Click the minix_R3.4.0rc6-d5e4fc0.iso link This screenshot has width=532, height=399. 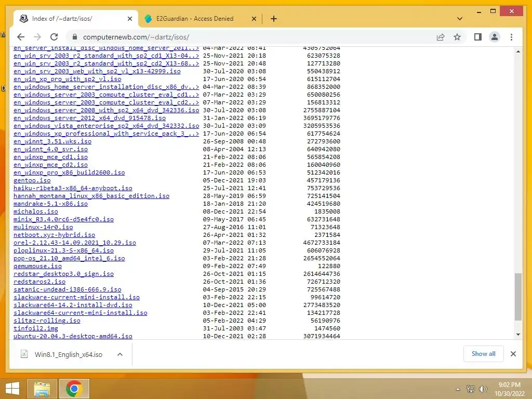(63, 220)
